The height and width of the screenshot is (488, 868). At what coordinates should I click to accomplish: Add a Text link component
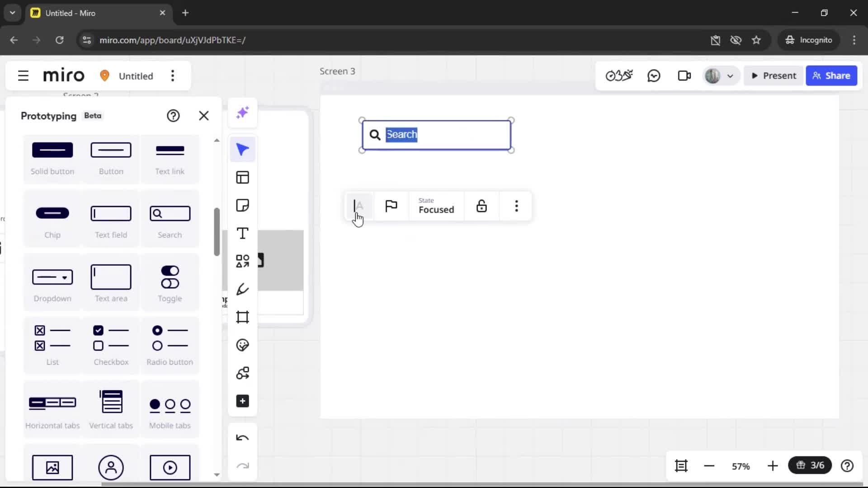pyautogui.click(x=170, y=159)
